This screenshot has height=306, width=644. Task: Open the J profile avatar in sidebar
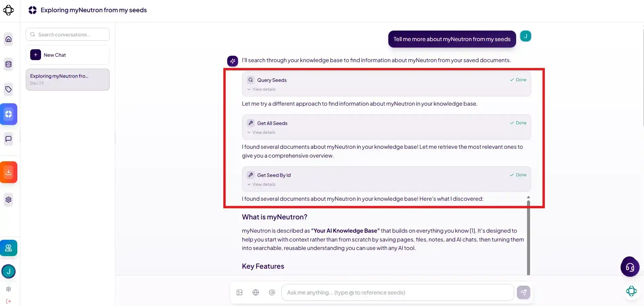pyautogui.click(x=8, y=271)
